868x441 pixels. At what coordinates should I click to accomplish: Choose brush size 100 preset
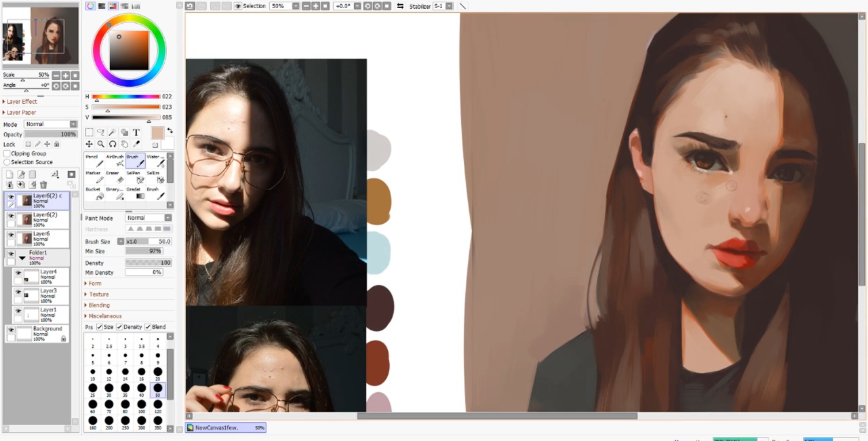tap(142, 404)
